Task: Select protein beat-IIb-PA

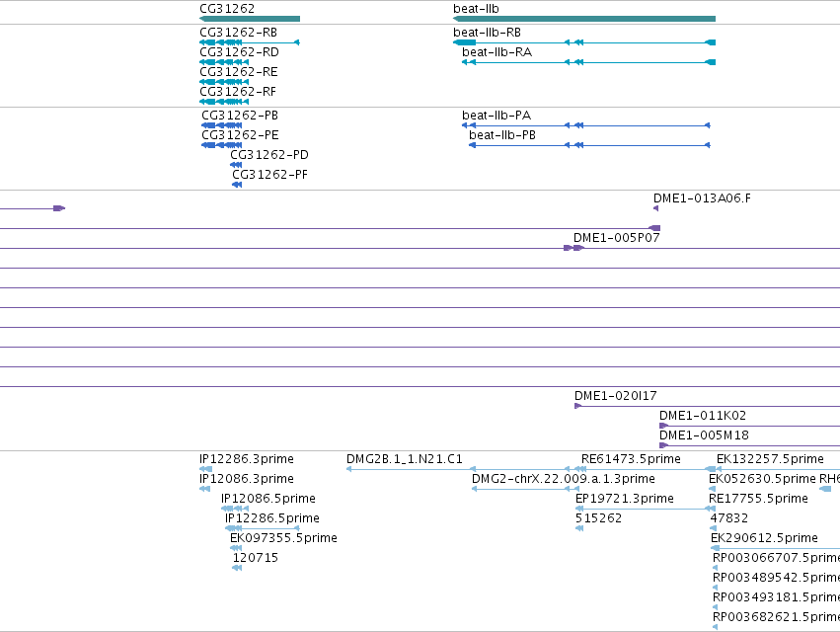Action: click(x=496, y=116)
